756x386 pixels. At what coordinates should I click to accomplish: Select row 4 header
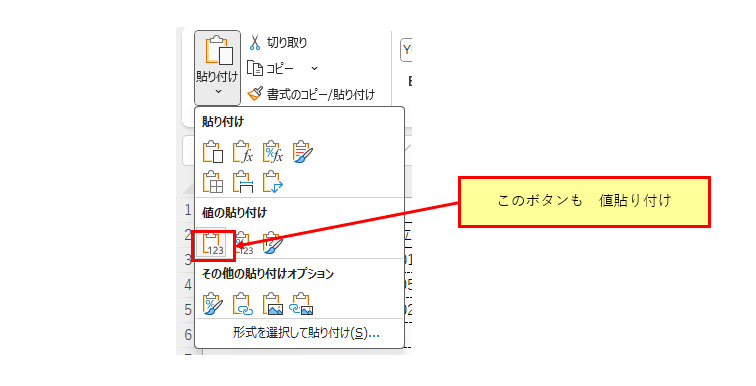(x=188, y=285)
